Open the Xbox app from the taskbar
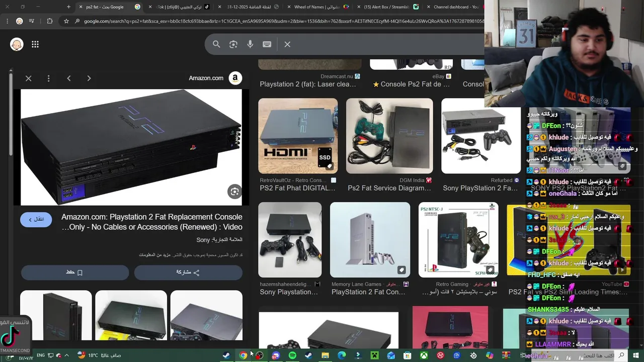 click(x=424, y=355)
